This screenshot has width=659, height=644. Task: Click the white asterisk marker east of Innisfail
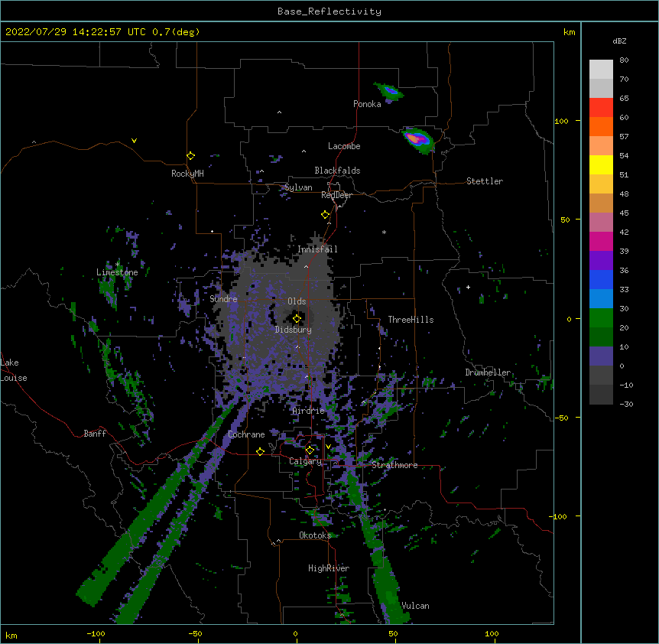[384, 232]
